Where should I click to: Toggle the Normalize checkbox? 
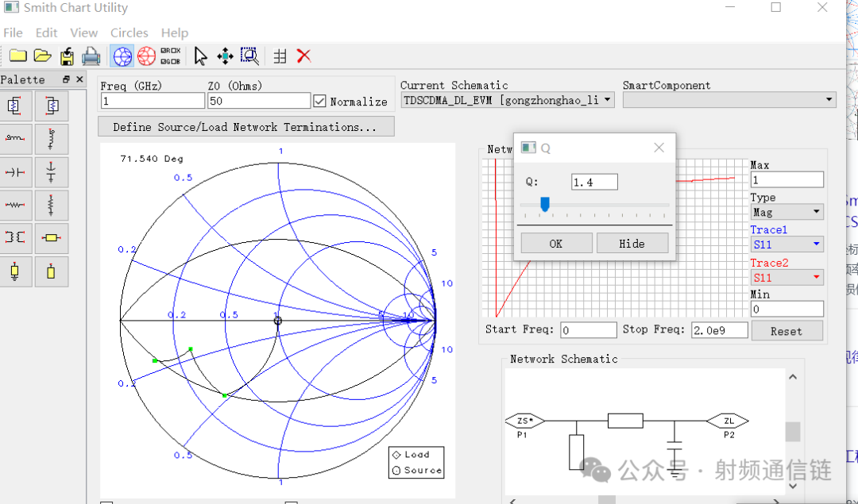tap(320, 101)
